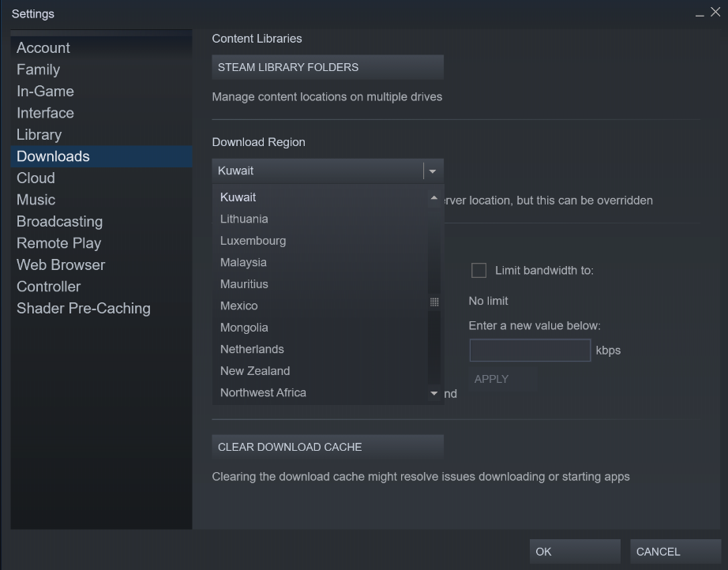Click the Download Region dropdown arrow
This screenshot has height=570, width=728.
pos(433,171)
